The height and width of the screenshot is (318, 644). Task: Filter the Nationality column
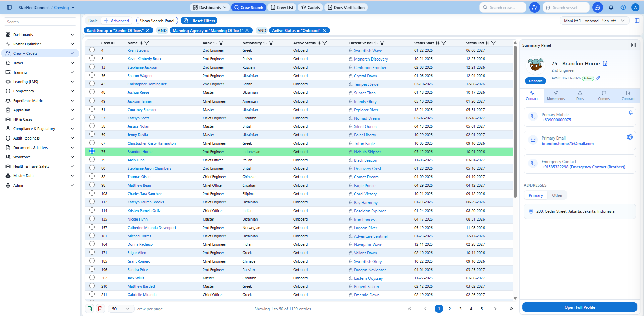pos(271,43)
